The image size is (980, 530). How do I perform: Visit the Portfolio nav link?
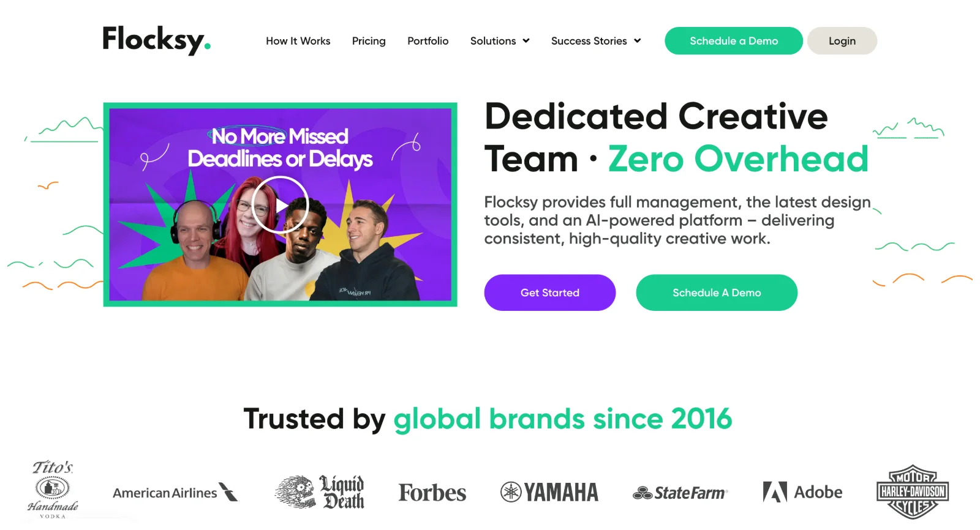coord(428,41)
